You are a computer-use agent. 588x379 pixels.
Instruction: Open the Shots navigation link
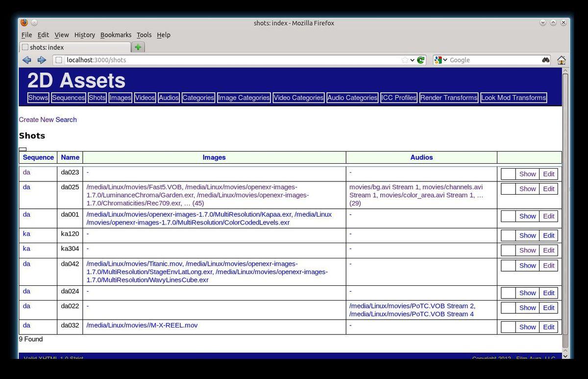point(97,98)
